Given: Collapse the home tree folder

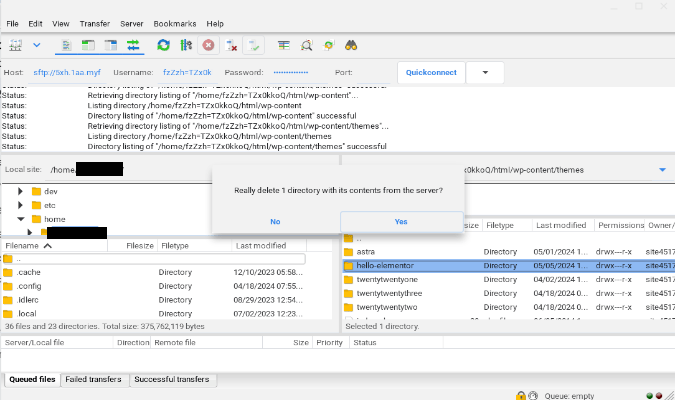Looking at the screenshot, I should 21,219.
